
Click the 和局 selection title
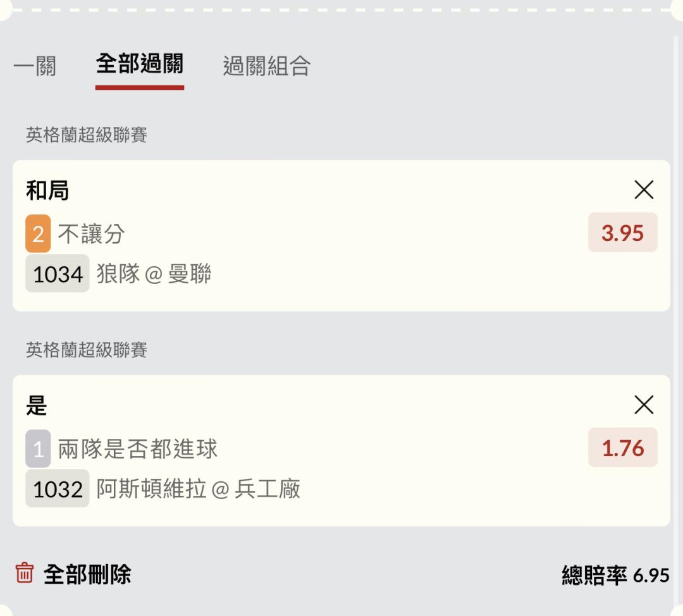pyautogui.click(x=47, y=190)
